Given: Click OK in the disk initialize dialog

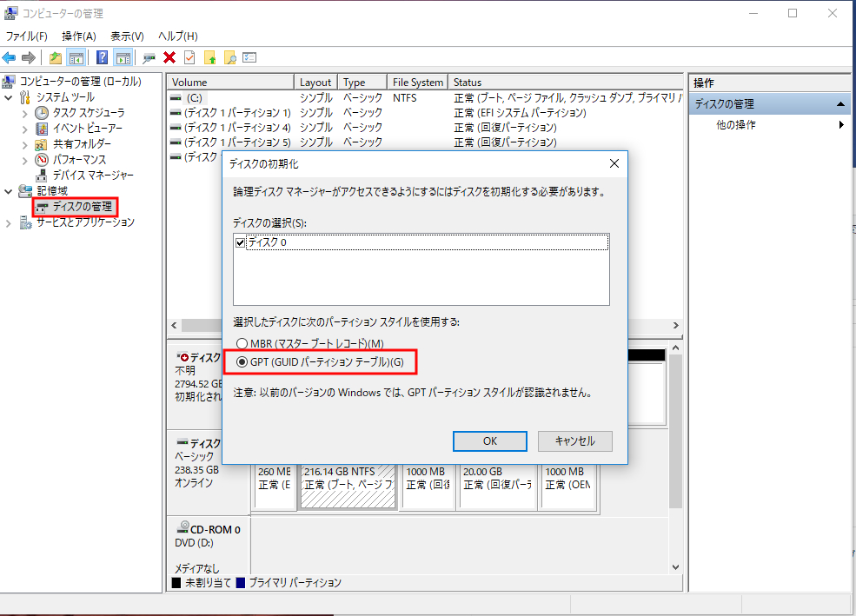Looking at the screenshot, I should (x=489, y=441).
